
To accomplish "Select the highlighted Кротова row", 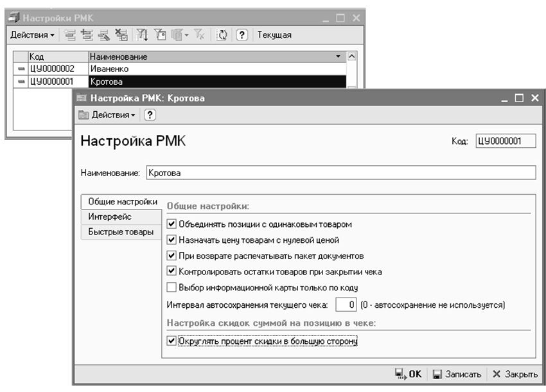I will (x=217, y=82).
